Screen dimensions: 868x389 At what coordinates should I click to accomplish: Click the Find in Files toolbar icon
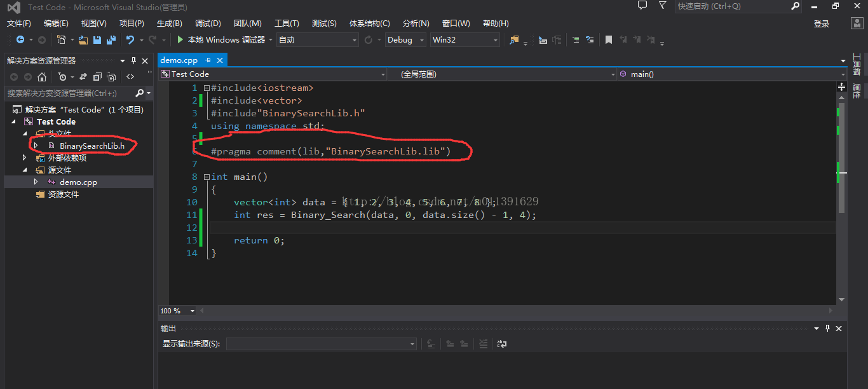[514, 39]
